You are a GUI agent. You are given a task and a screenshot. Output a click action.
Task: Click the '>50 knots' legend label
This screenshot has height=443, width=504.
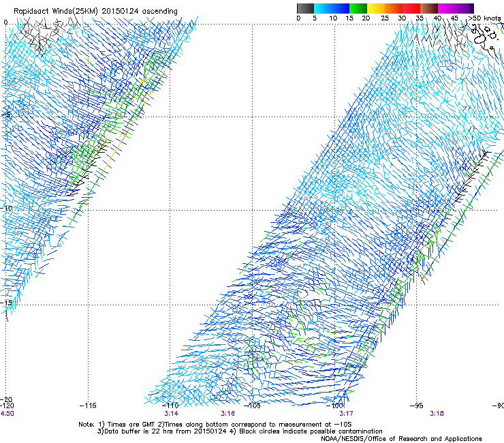tap(484, 18)
